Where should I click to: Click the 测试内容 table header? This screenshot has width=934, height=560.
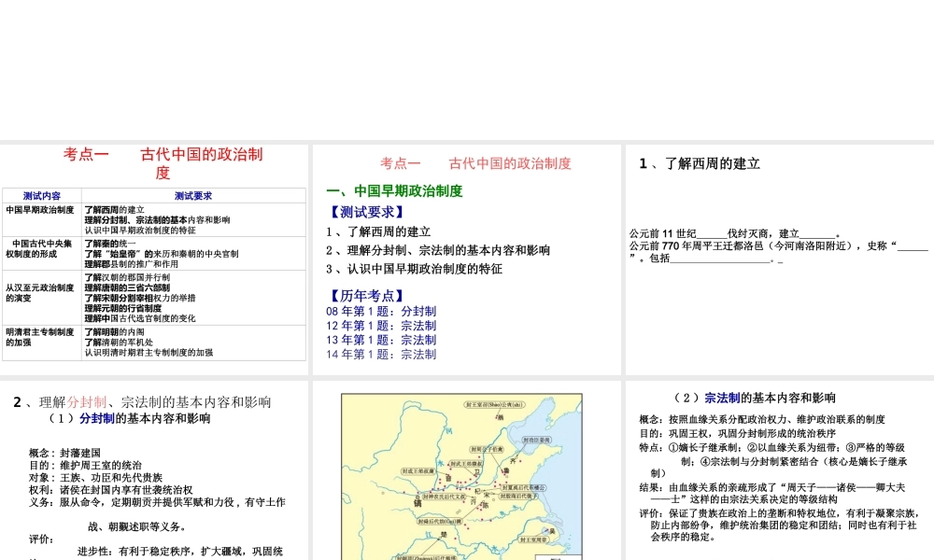(x=42, y=196)
